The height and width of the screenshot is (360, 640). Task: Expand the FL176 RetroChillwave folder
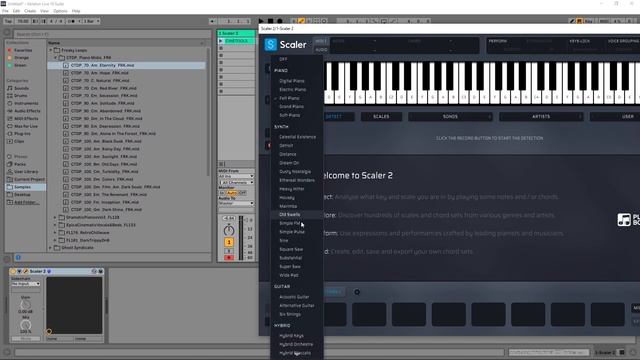tap(55, 233)
